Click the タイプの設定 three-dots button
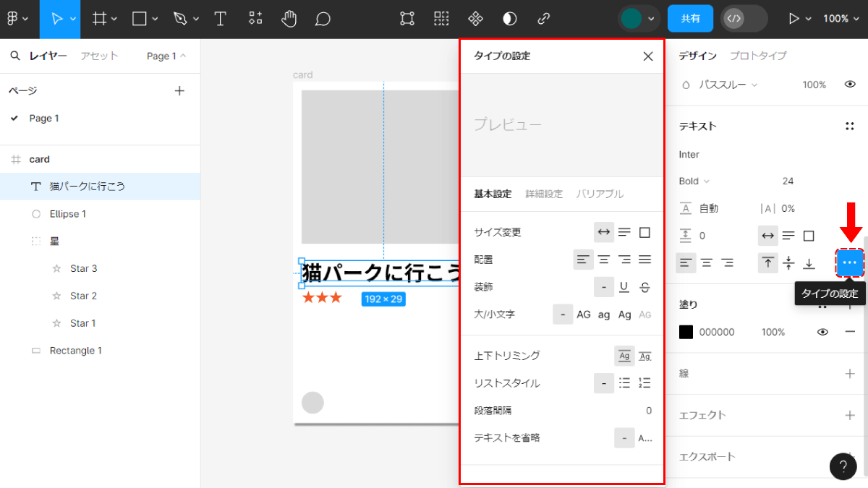This screenshot has height=488, width=868. [x=850, y=262]
